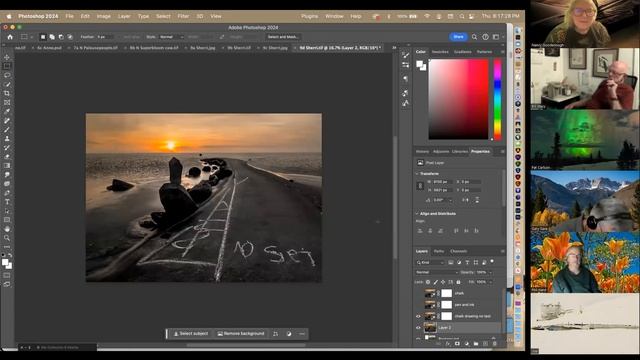
Task: Select the Horizontal Type tool
Action: coord(7,202)
